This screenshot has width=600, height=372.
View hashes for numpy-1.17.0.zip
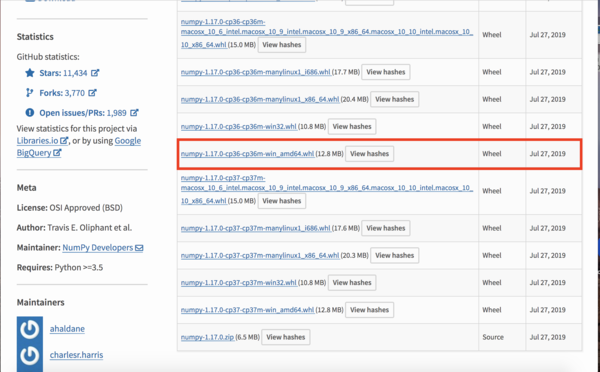pos(285,337)
